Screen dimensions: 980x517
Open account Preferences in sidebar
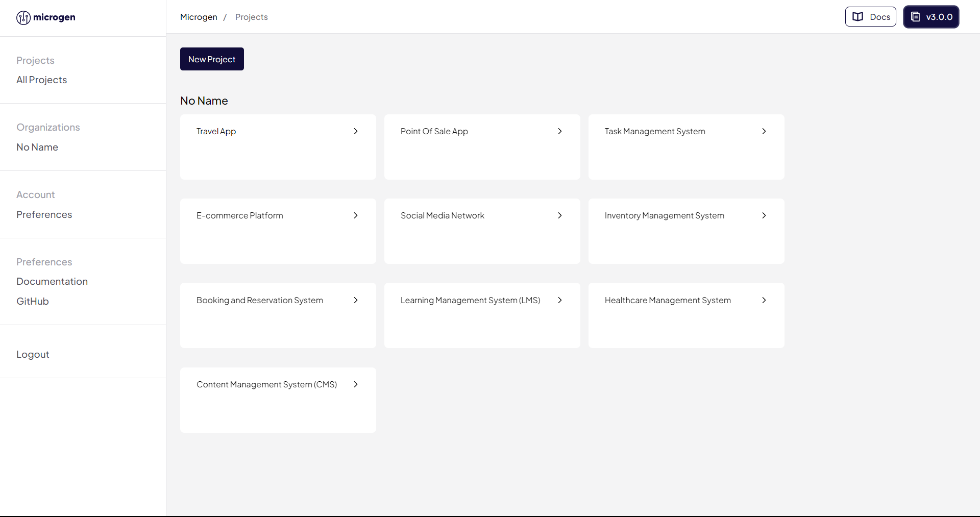44,214
